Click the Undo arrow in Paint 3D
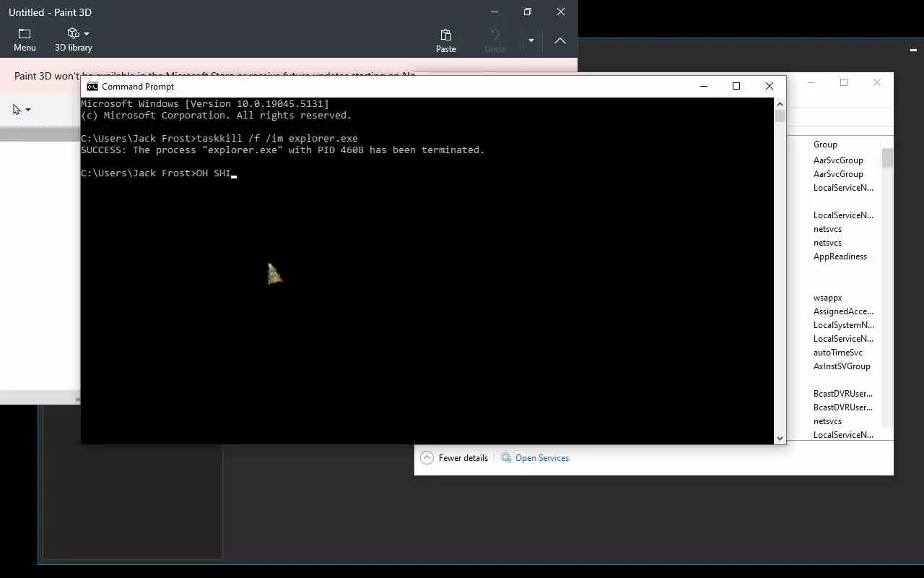The height and width of the screenshot is (578, 924). click(x=495, y=35)
